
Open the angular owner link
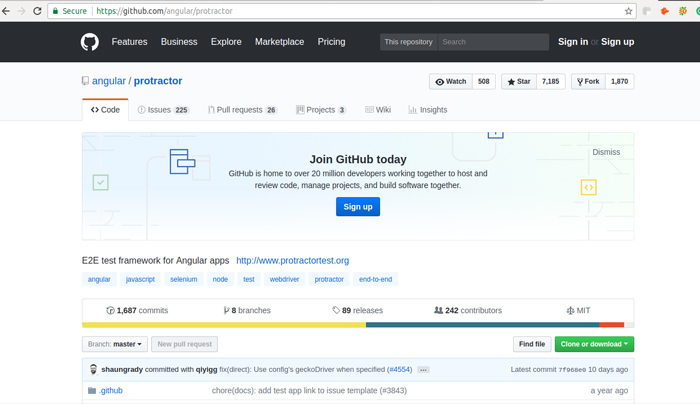click(x=109, y=81)
